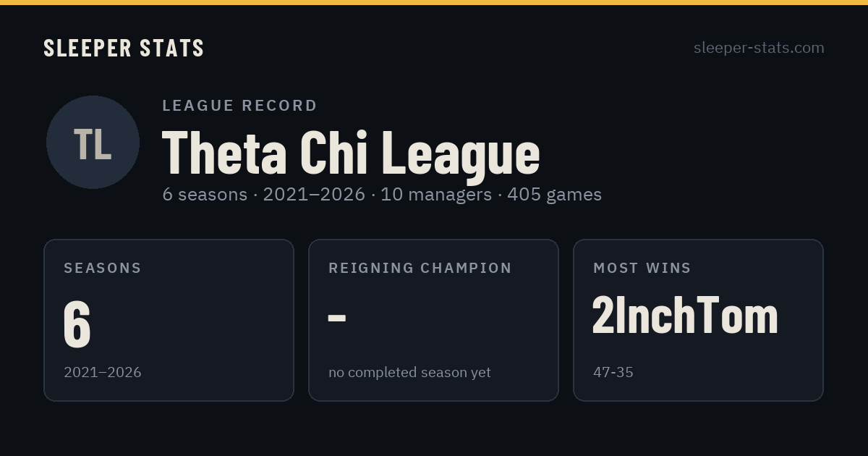
Task: Click the SEASONS card heading
Action: coord(103,268)
